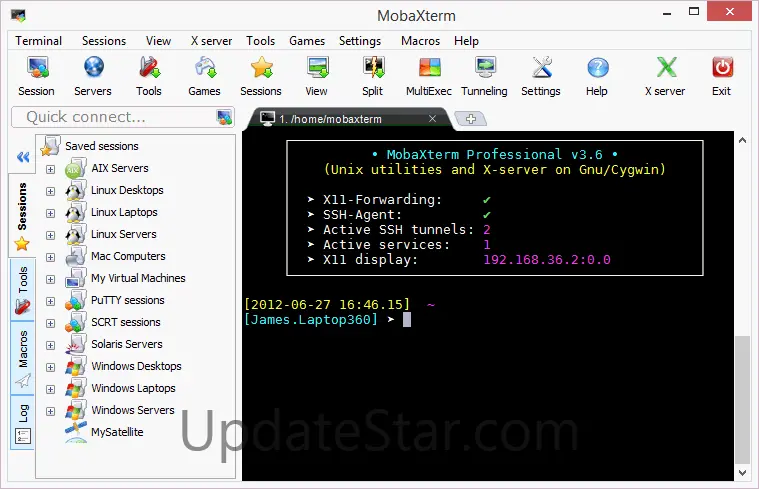Image resolution: width=759 pixels, height=489 pixels.
Task: Open the Macros sidebar tab
Action: (x=22, y=358)
